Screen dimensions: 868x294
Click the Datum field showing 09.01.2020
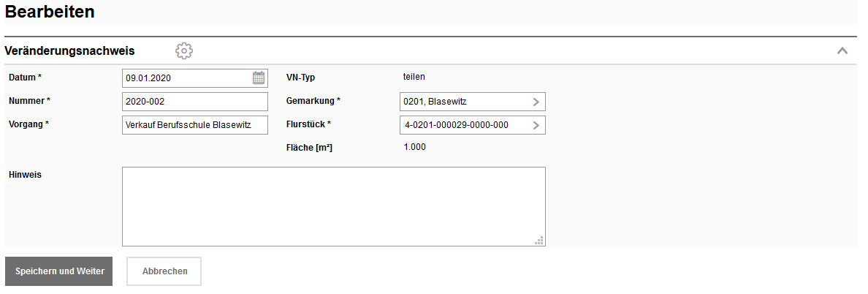click(186, 78)
